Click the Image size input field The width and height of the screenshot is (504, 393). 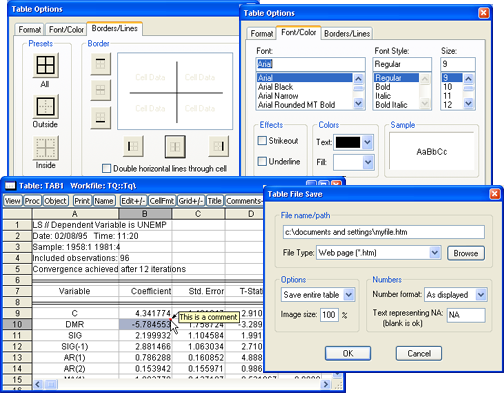[329, 315]
